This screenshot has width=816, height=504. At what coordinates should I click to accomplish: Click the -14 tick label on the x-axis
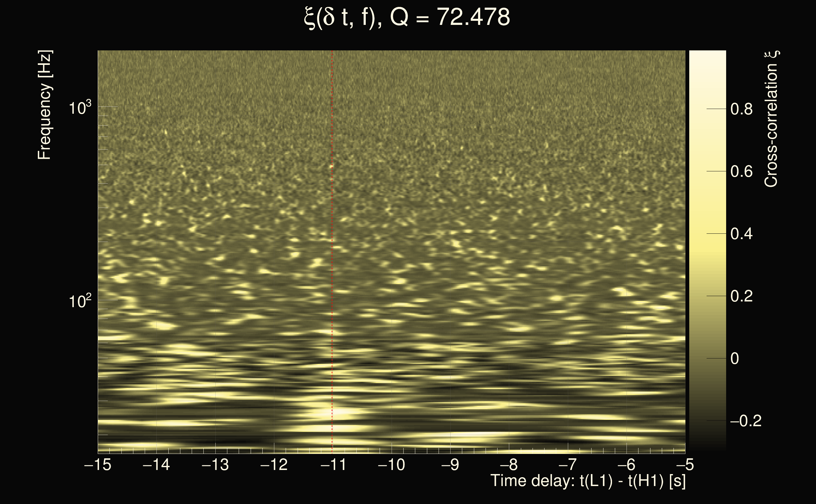coord(156,465)
